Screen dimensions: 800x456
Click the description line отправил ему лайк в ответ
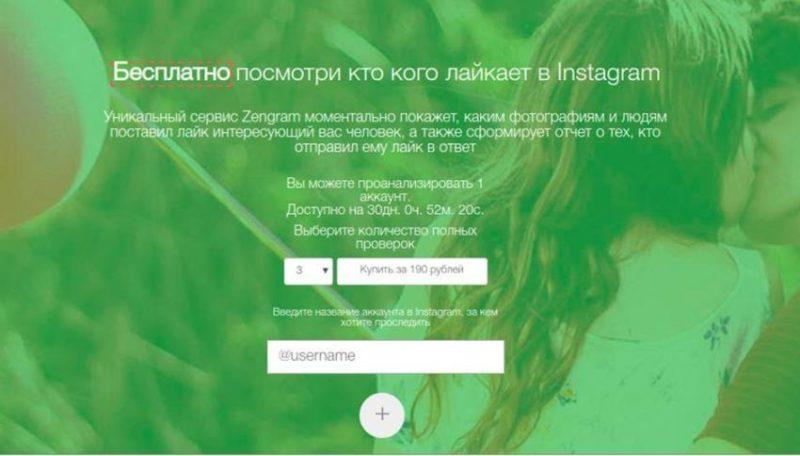click(x=385, y=148)
